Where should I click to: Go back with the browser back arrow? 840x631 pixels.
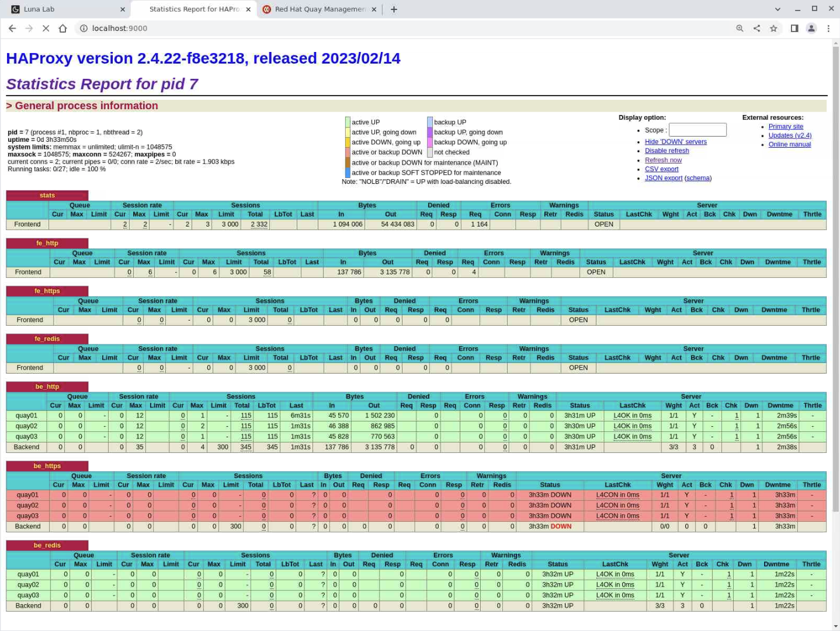(x=12, y=28)
